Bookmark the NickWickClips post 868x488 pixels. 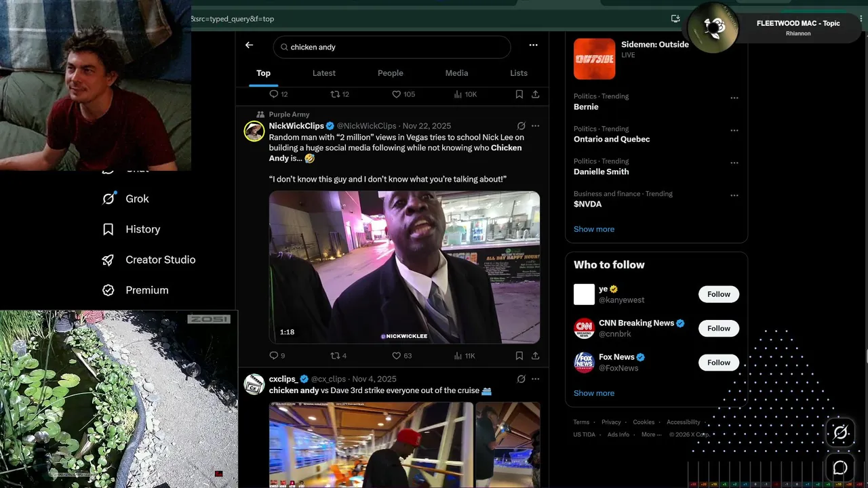[519, 356]
